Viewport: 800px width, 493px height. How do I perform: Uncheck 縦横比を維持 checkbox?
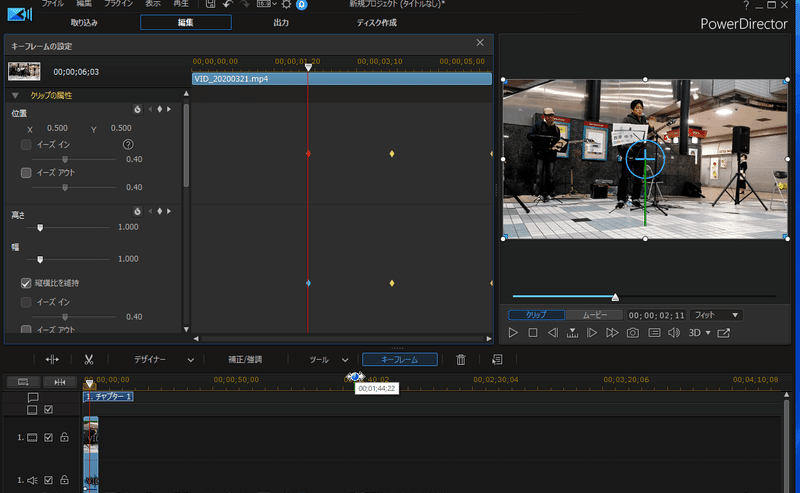(26, 283)
